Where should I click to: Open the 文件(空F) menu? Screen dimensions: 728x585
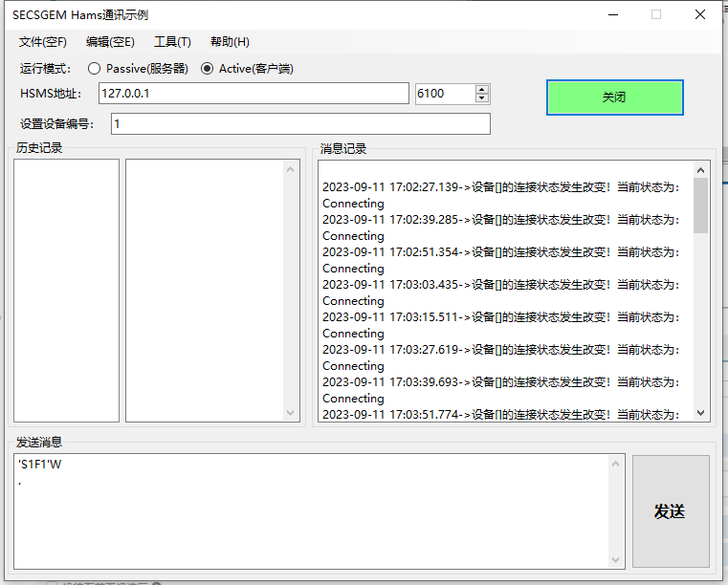(43, 42)
